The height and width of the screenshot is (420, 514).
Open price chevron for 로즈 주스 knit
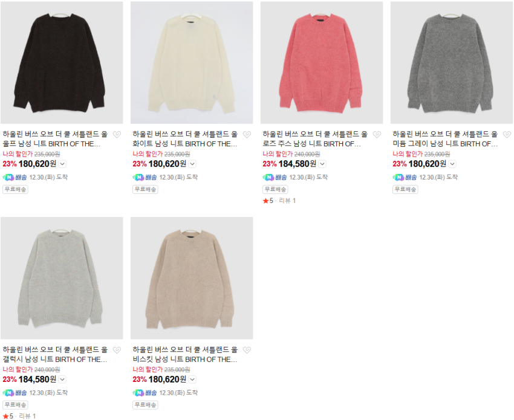point(322,164)
